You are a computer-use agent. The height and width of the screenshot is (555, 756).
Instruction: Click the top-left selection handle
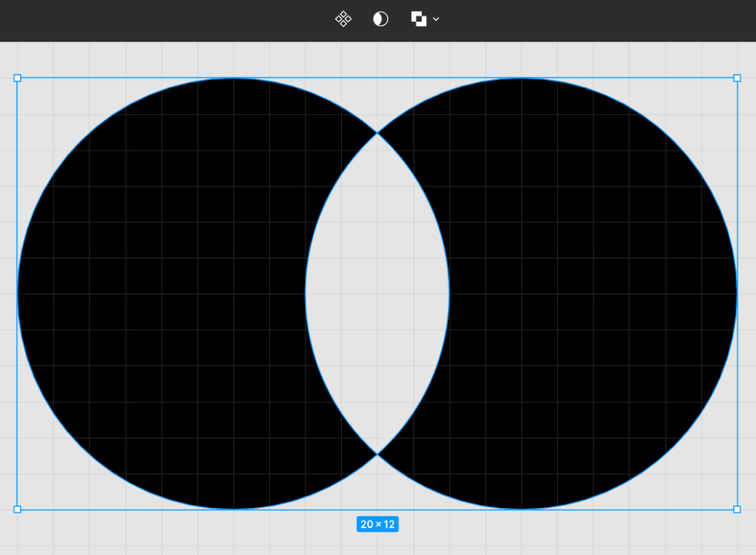coord(16,77)
